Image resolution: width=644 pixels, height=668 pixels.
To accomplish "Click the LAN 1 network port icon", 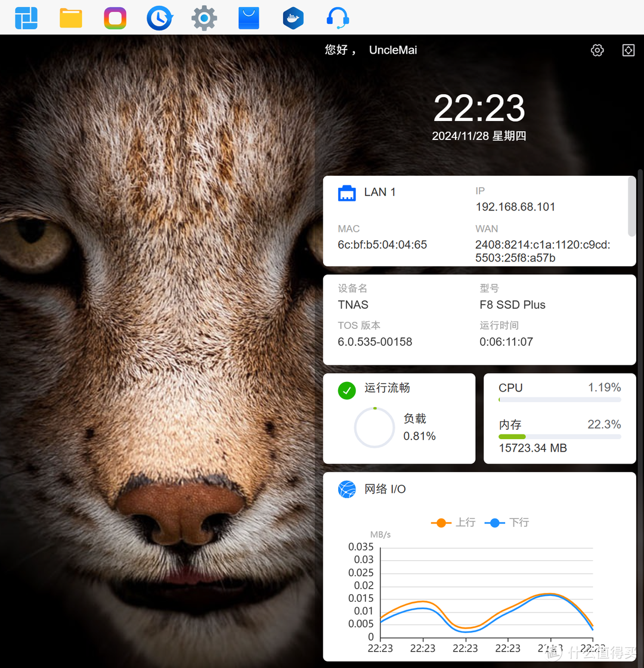I will [x=347, y=193].
